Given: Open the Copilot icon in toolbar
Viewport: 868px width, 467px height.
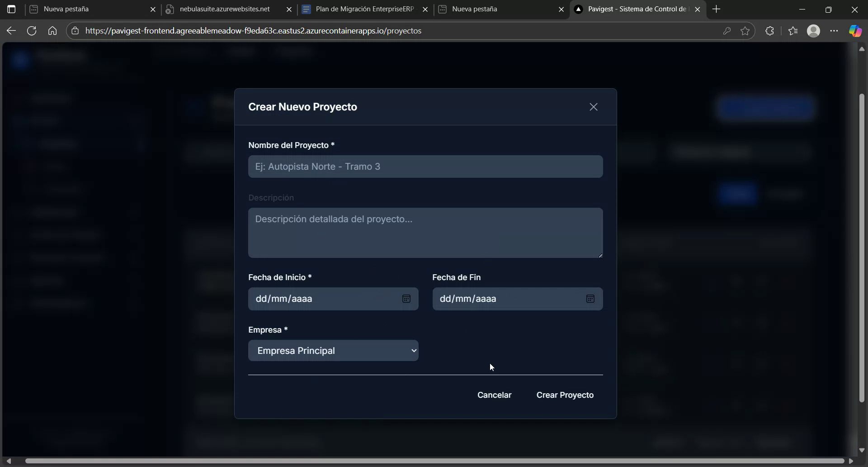Looking at the screenshot, I should point(855,30).
